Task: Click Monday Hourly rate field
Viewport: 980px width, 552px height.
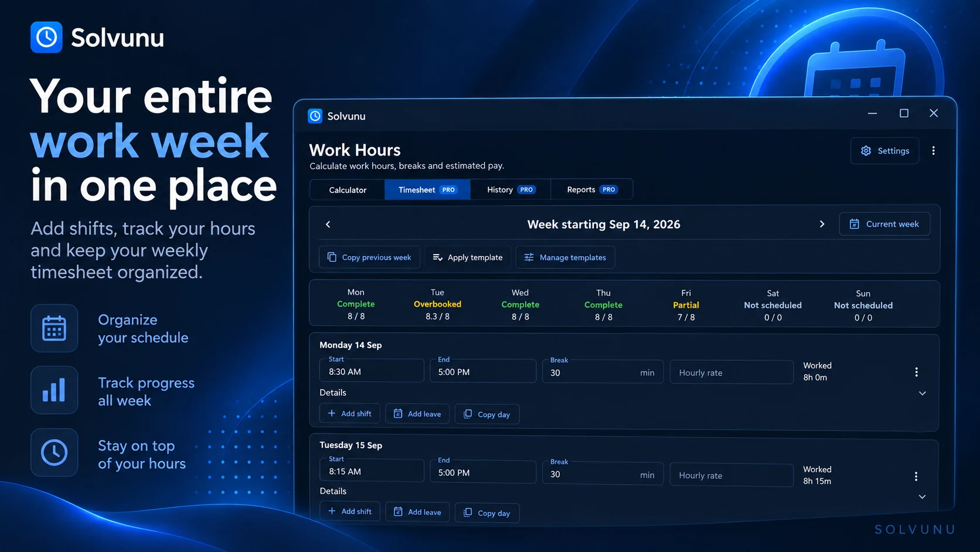Action: (x=731, y=372)
